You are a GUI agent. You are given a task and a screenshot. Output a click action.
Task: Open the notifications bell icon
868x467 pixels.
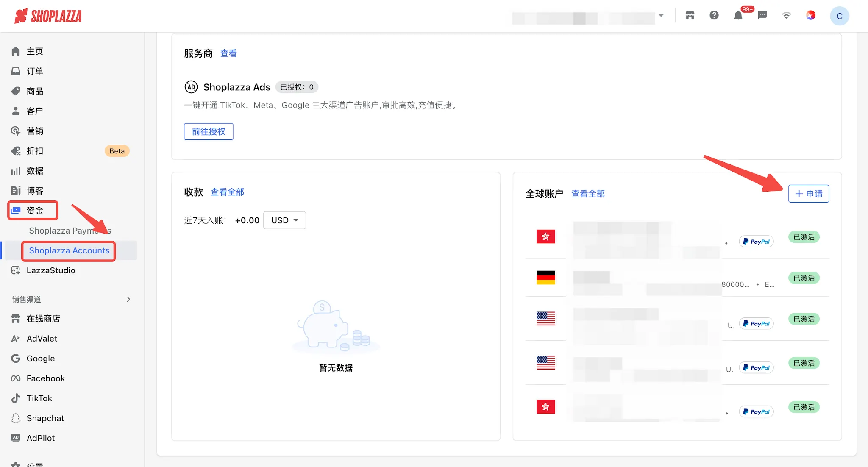coord(738,16)
